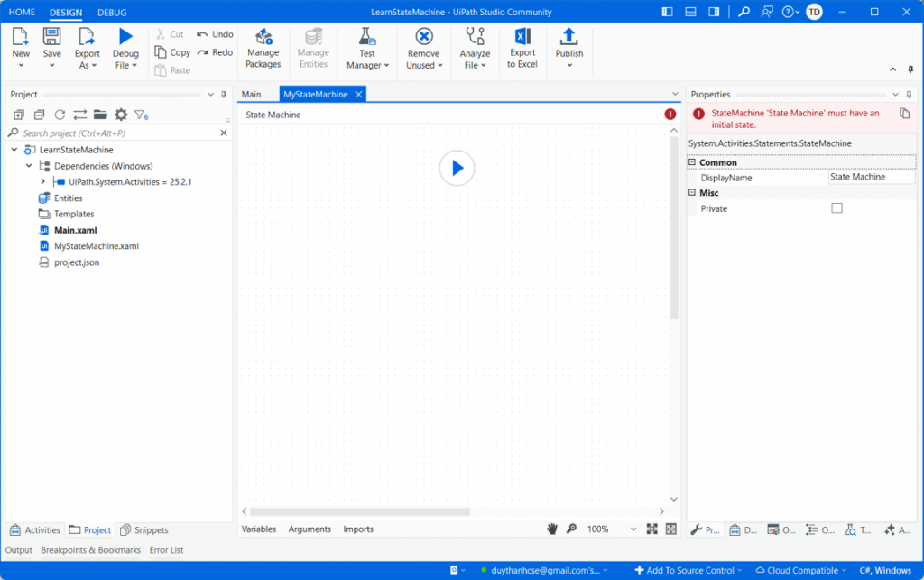Viewport: 924px width, 580px height.
Task: Click the red error icon in designer header
Action: click(x=670, y=115)
